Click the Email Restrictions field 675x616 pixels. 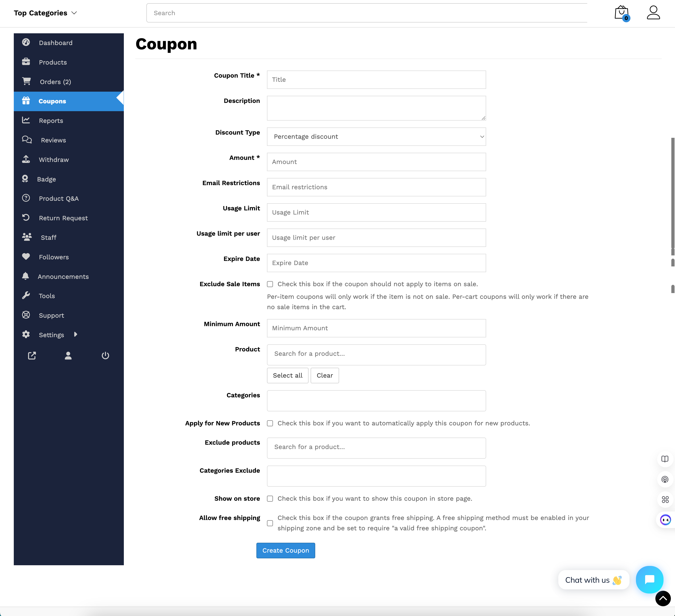[376, 187]
